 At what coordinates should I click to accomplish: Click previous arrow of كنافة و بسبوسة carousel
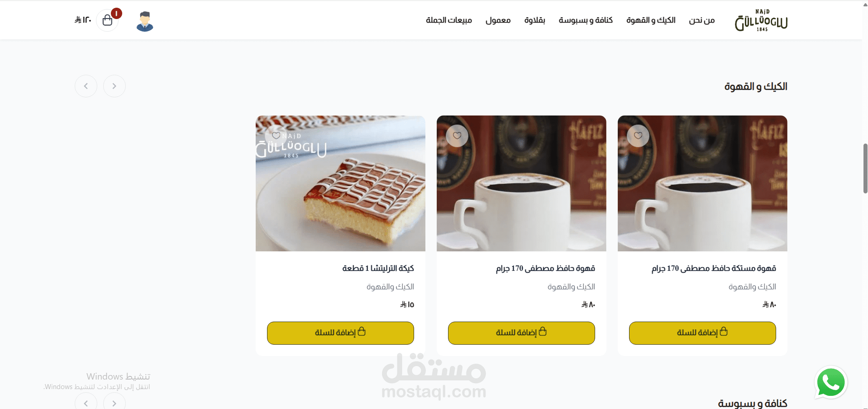pyautogui.click(x=86, y=402)
